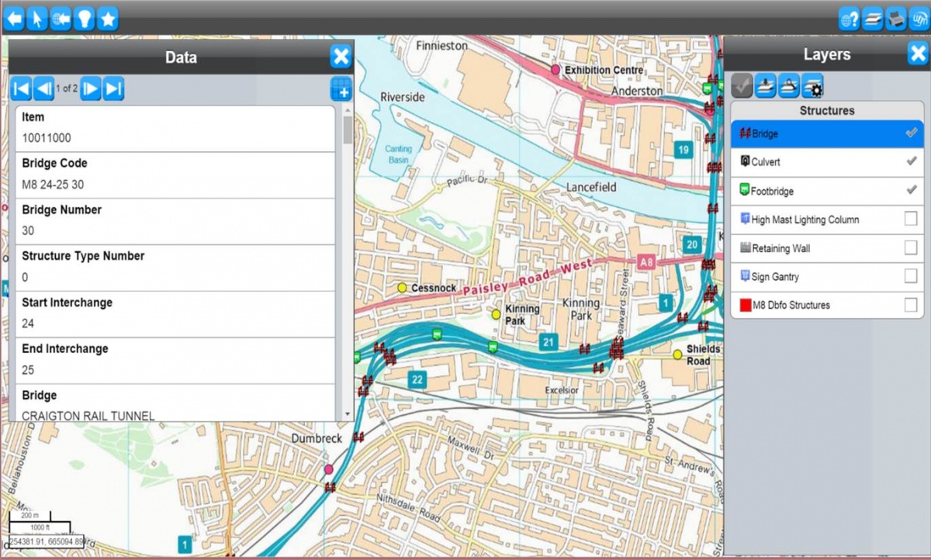Viewport: 931px width, 560px height.
Task: Click the layer search magnifier icon
Action: 789,85
